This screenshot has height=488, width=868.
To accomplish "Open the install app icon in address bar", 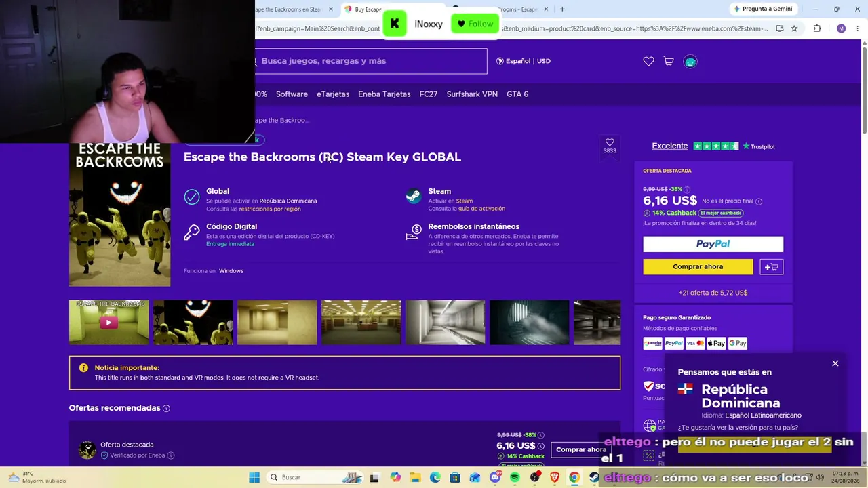I will point(780,28).
